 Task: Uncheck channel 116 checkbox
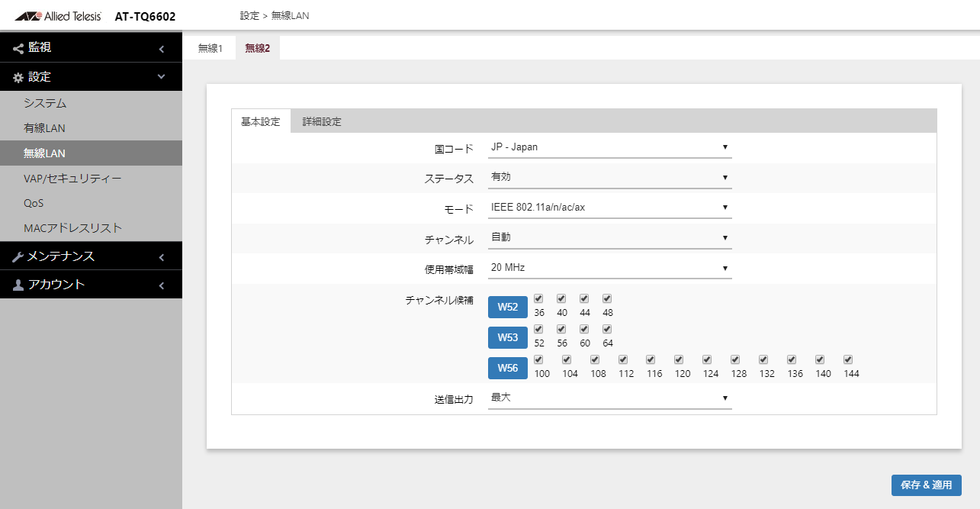pos(651,359)
